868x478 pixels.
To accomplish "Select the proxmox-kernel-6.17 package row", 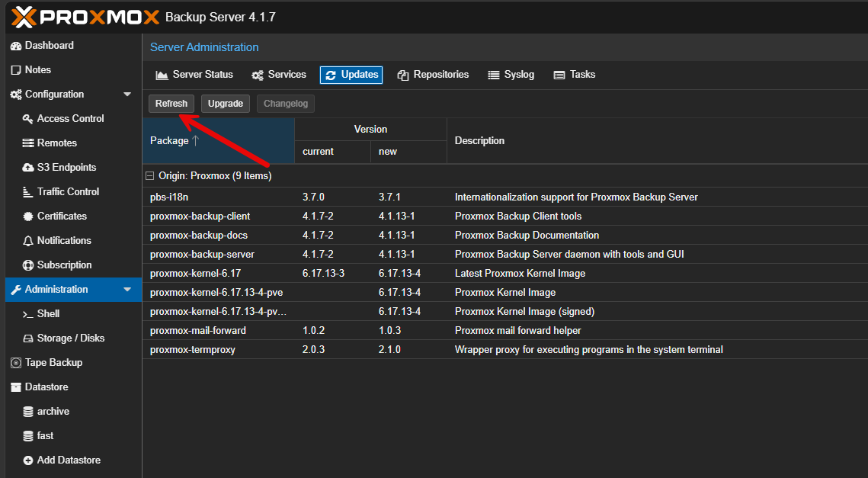I will point(504,273).
